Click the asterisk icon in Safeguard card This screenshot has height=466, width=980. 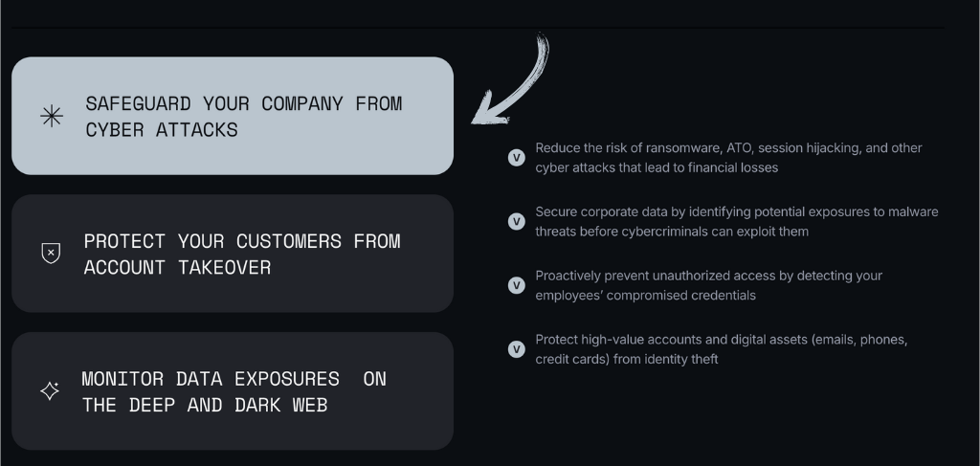pyautogui.click(x=52, y=116)
